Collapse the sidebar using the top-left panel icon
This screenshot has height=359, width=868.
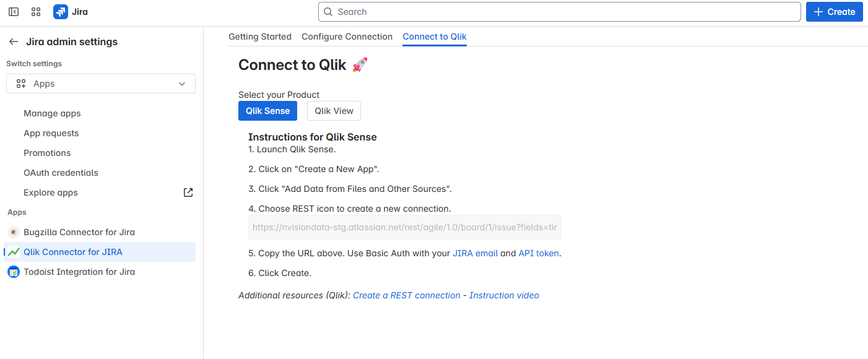(x=14, y=12)
